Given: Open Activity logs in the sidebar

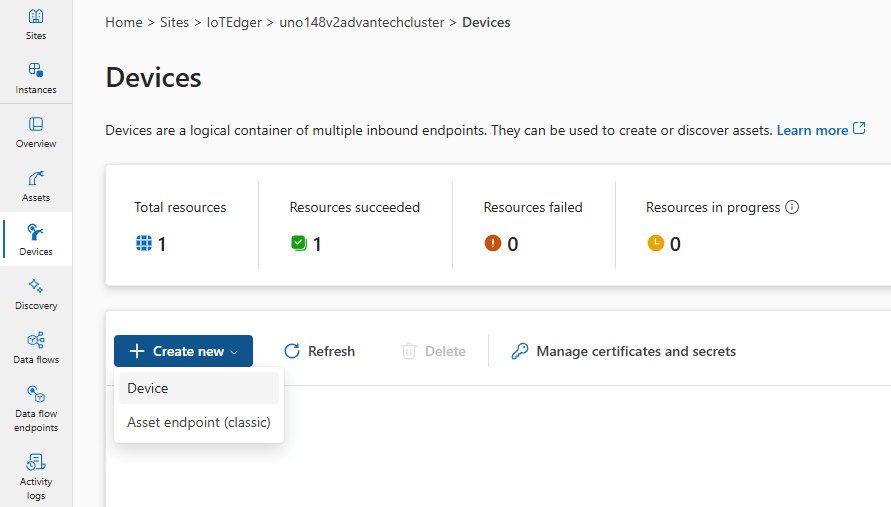Looking at the screenshot, I should (36, 475).
